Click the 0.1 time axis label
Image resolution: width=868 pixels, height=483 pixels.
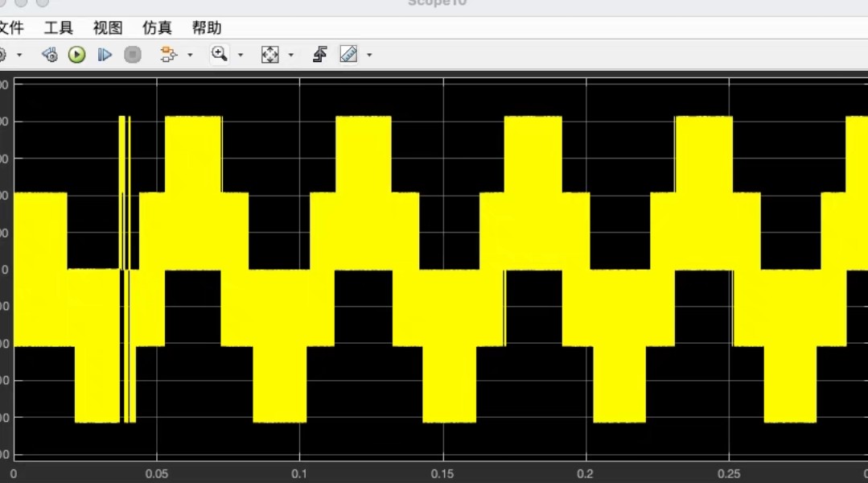(x=299, y=474)
